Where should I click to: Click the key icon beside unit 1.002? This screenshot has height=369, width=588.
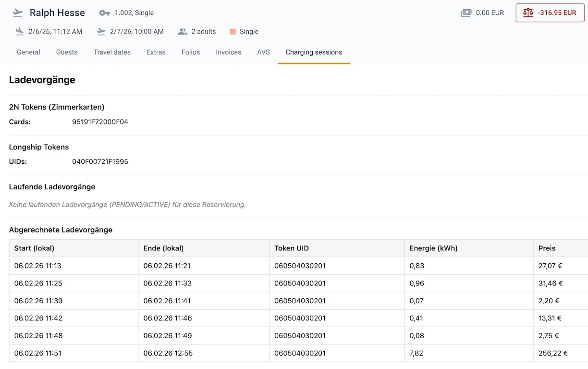pos(104,13)
